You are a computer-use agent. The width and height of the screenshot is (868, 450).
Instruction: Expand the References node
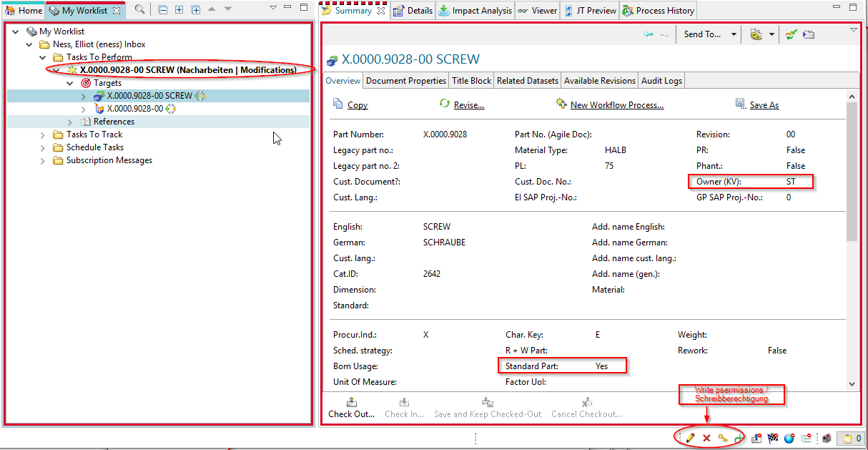coord(70,122)
